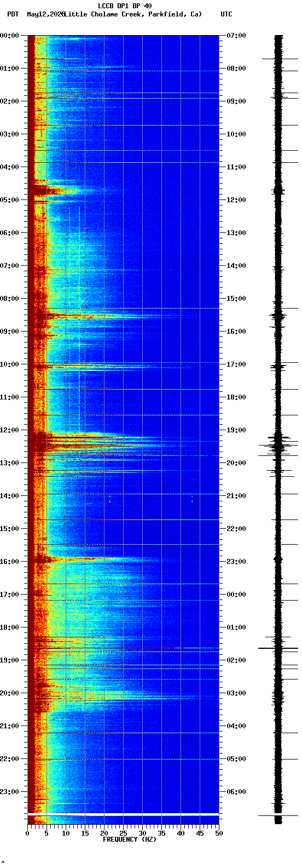Click 21:00 on the UTC axis

[236, 496]
